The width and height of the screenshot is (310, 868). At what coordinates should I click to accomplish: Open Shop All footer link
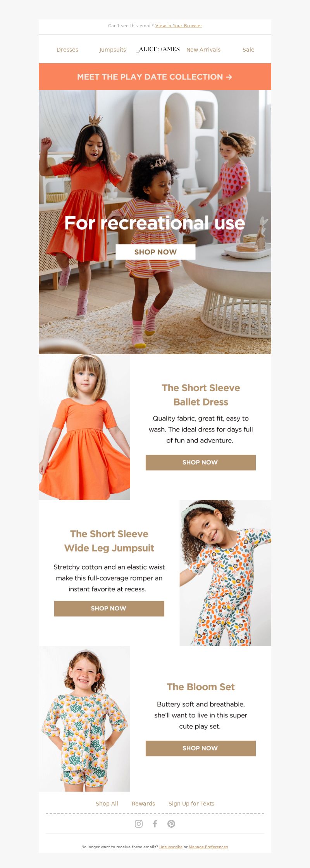(x=107, y=804)
